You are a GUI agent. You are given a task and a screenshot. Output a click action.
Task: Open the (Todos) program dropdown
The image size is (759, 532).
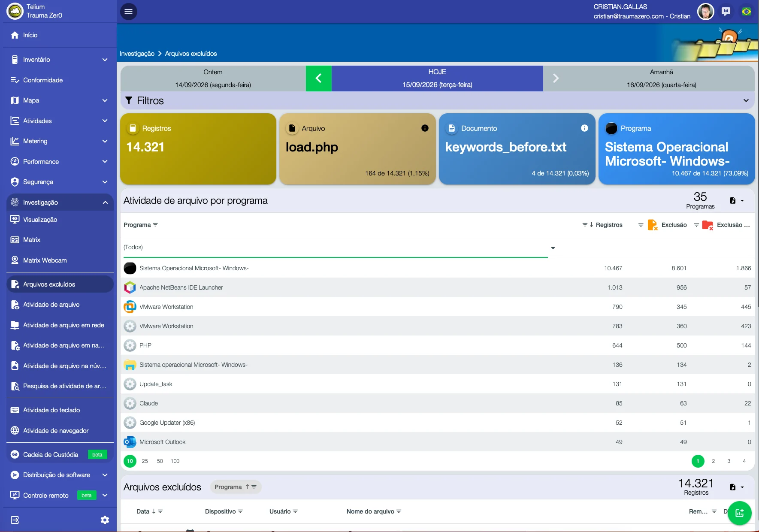click(339, 248)
